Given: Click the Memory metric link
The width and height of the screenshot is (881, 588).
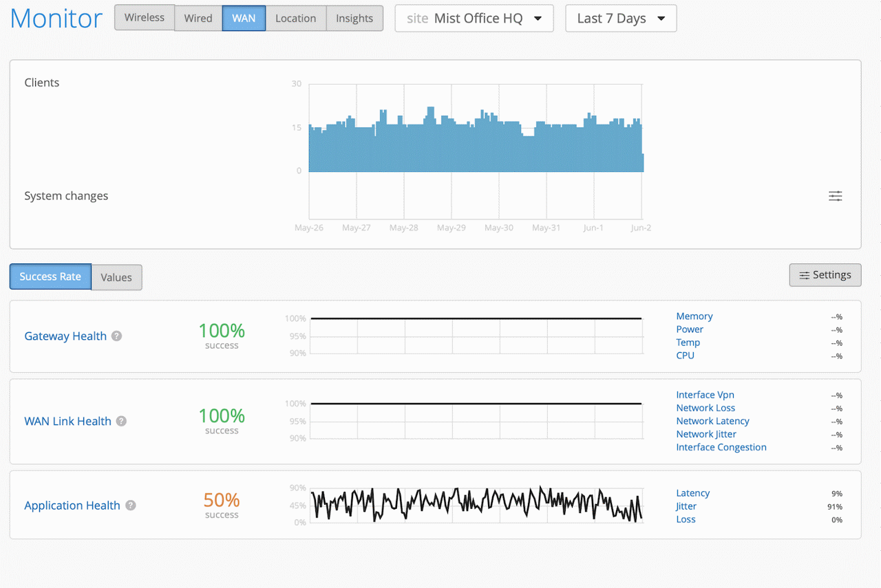Looking at the screenshot, I should coord(694,316).
